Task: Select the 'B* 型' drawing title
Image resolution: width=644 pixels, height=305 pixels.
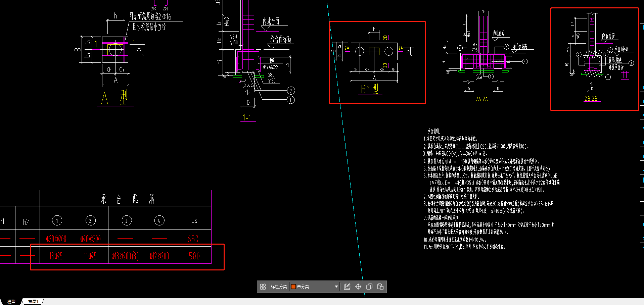Action: coord(370,89)
